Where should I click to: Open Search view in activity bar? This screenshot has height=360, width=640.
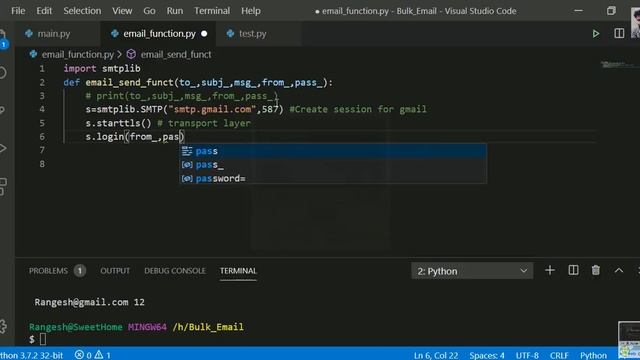click(x=3, y=73)
